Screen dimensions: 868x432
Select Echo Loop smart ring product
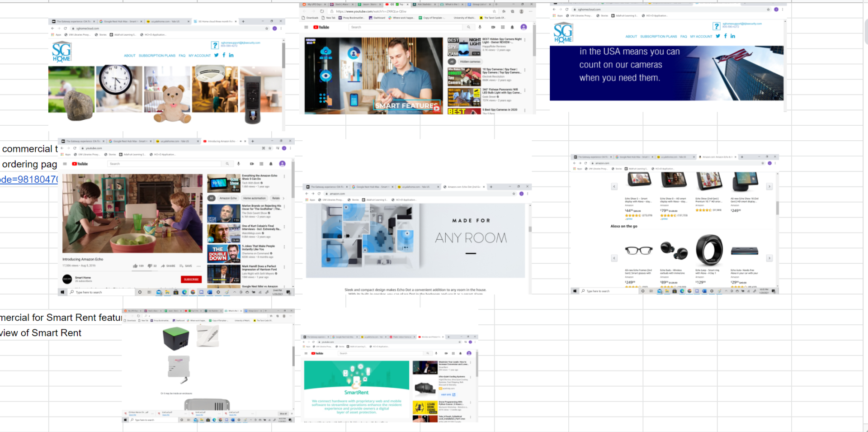[x=709, y=250]
